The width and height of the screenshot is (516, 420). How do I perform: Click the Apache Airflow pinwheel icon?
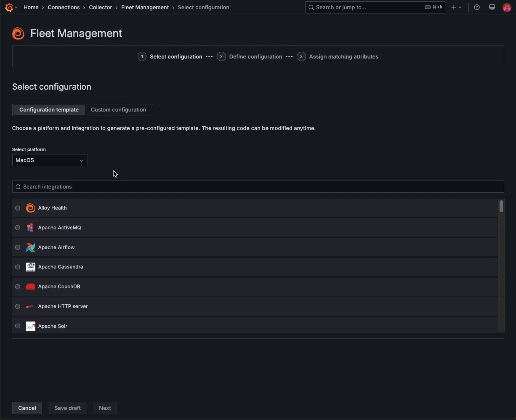pos(30,247)
